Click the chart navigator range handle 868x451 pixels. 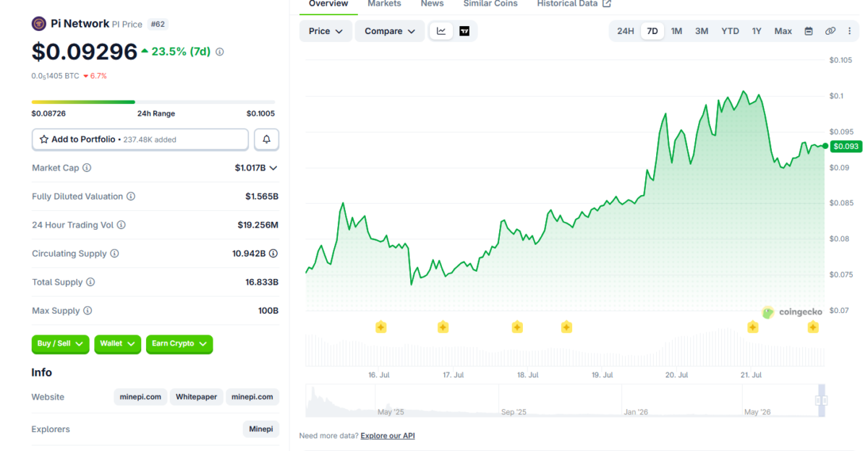[821, 400]
